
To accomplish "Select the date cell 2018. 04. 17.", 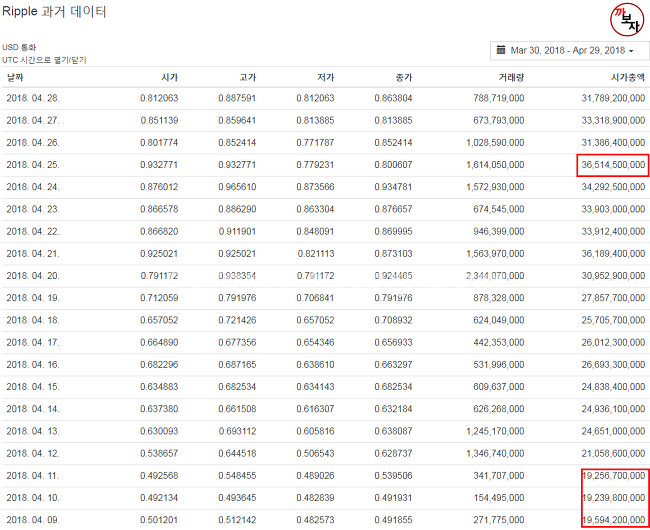I will click(x=33, y=342).
